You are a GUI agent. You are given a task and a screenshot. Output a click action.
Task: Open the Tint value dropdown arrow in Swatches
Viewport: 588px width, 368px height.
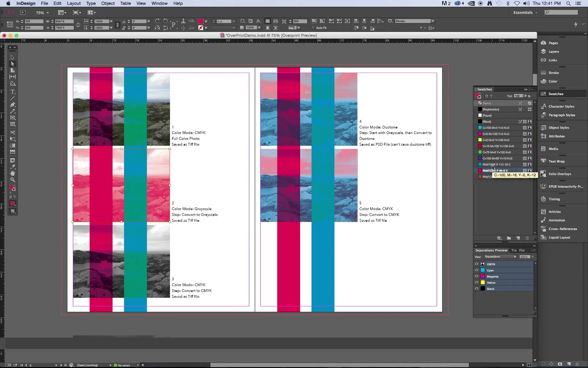[525, 96]
